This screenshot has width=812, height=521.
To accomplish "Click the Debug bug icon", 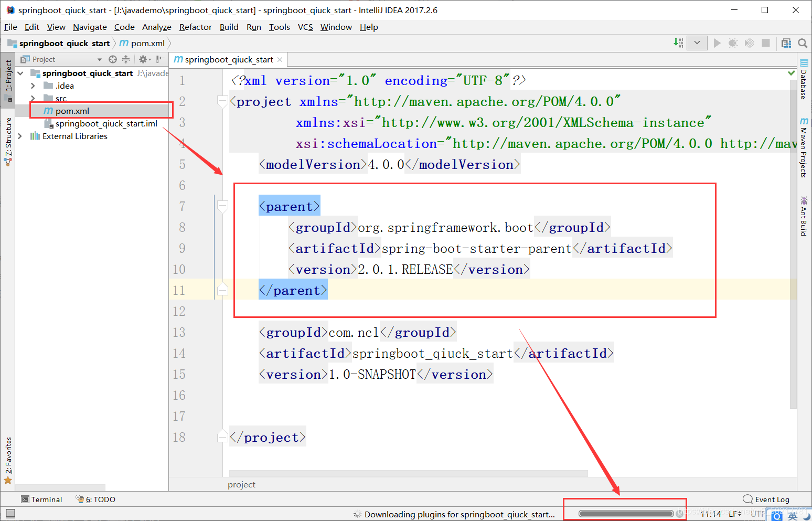I will point(733,43).
